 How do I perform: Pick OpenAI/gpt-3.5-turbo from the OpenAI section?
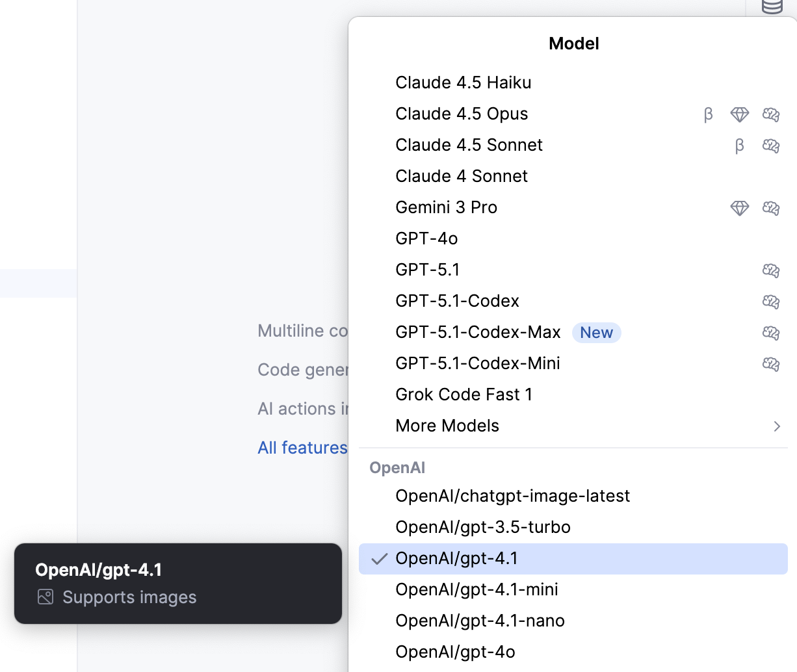click(x=483, y=527)
